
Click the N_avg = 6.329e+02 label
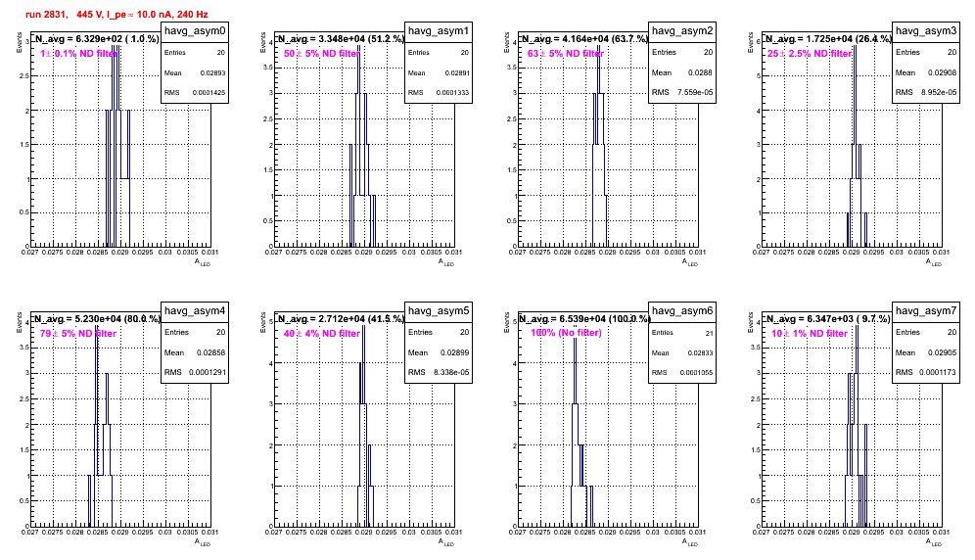coord(96,38)
